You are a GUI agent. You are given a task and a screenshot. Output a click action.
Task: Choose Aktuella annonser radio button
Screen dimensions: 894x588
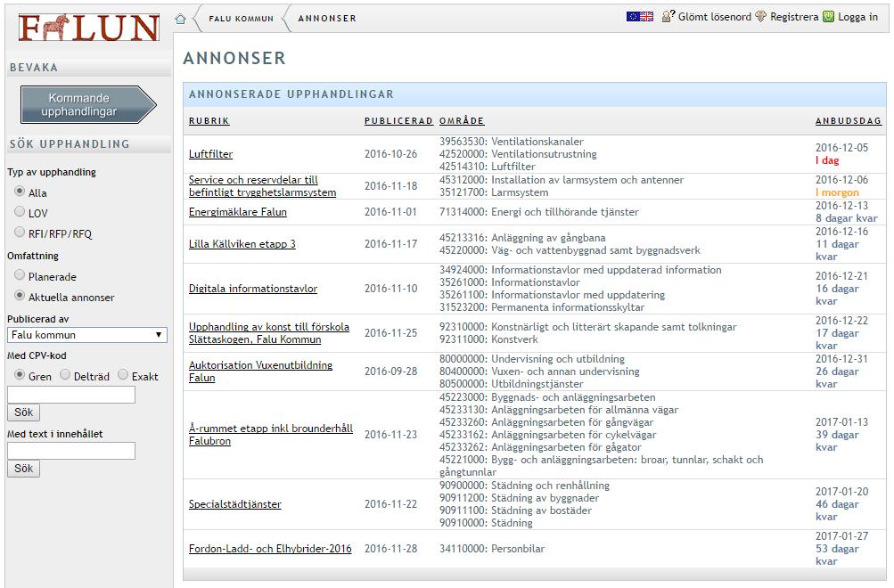click(x=20, y=296)
